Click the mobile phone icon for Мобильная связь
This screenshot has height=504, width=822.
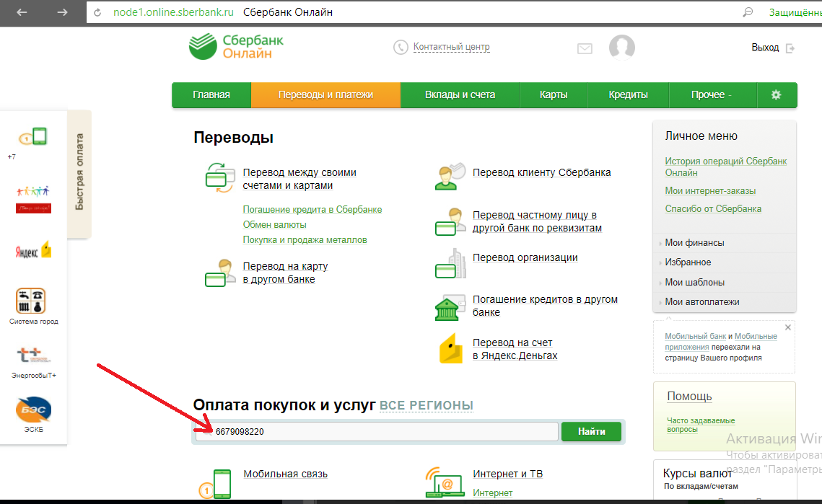(x=216, y=484)
